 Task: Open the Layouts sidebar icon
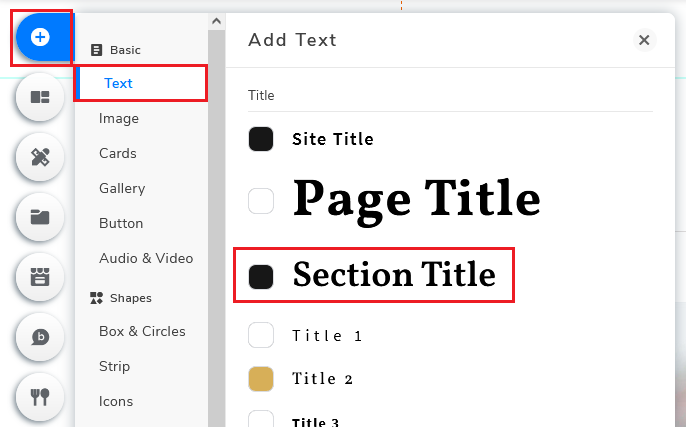point(40,97)
